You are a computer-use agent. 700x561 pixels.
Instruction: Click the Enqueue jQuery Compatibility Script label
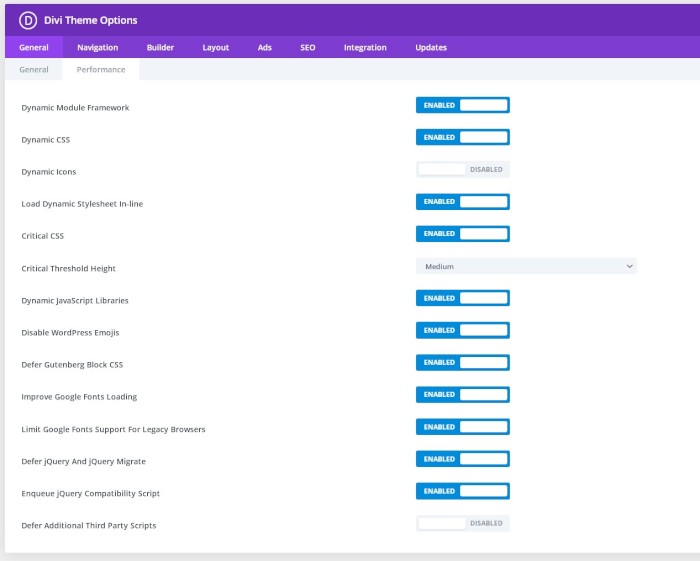[91, 494]
